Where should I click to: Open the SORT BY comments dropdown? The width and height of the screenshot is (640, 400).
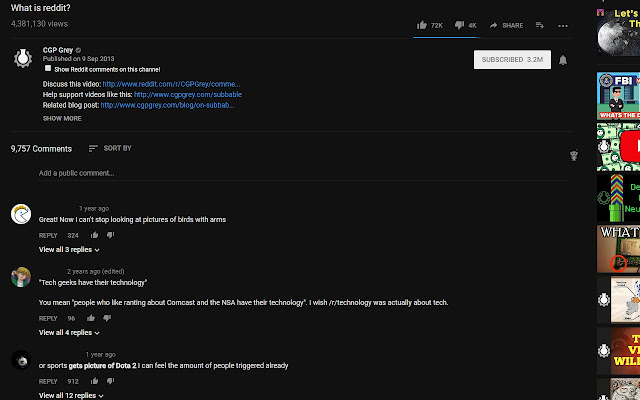click(x=110, y=148)
